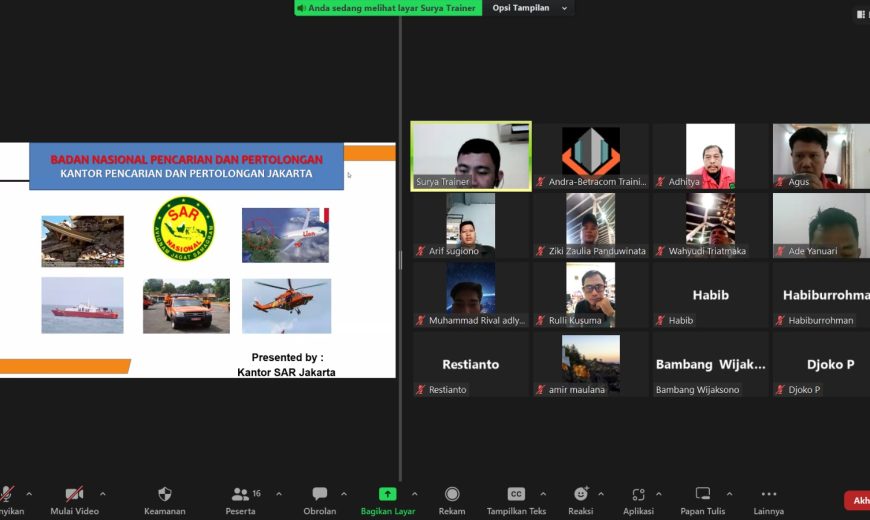Image resolution: width=870 pixels, height=520 pixels.
Task: Click the shared slide SAR Nasional logo
Action: pyautogui.click(x=184, y=229)
